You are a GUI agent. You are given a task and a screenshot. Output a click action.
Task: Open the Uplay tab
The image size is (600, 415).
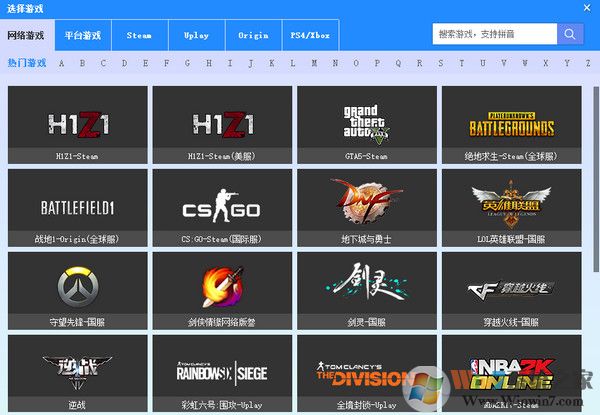[196, 35]
